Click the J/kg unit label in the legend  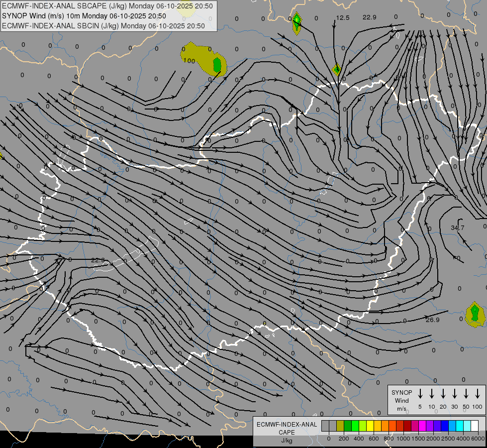tap(287, 441)
